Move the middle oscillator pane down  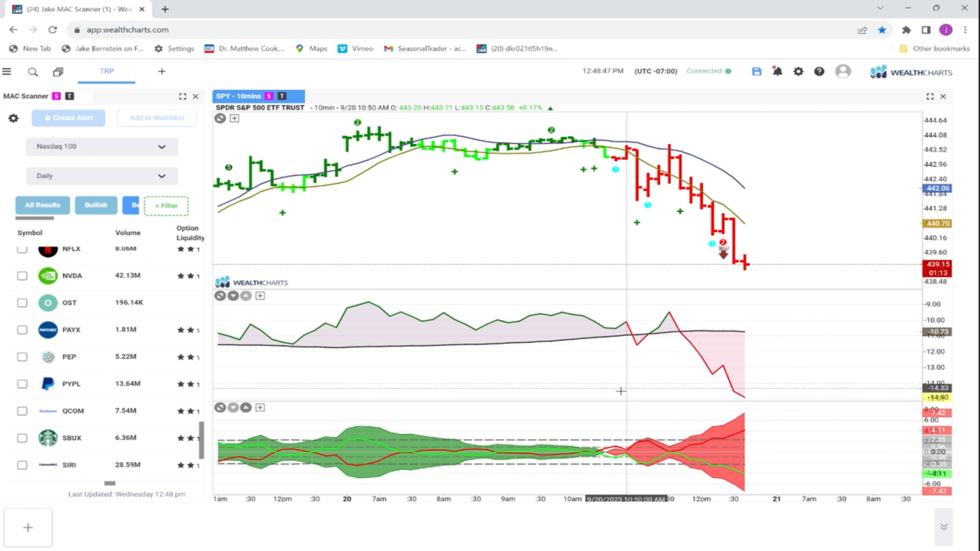click(233, 296)
